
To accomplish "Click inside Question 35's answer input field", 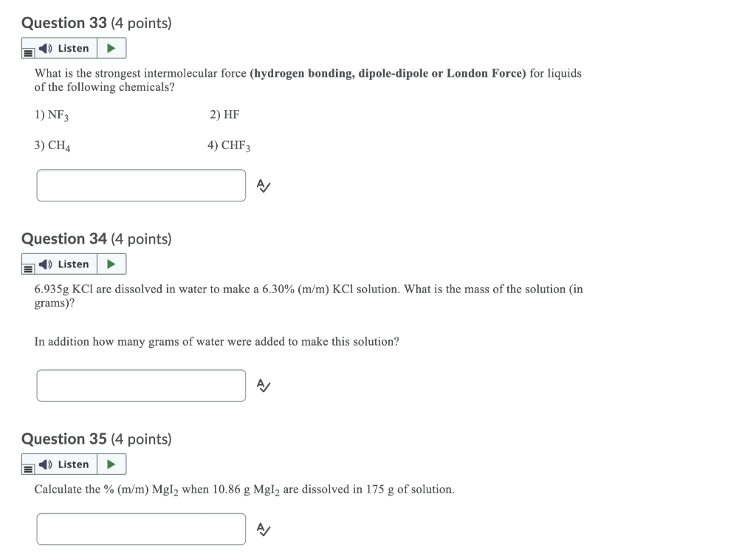I will point(140,529).
